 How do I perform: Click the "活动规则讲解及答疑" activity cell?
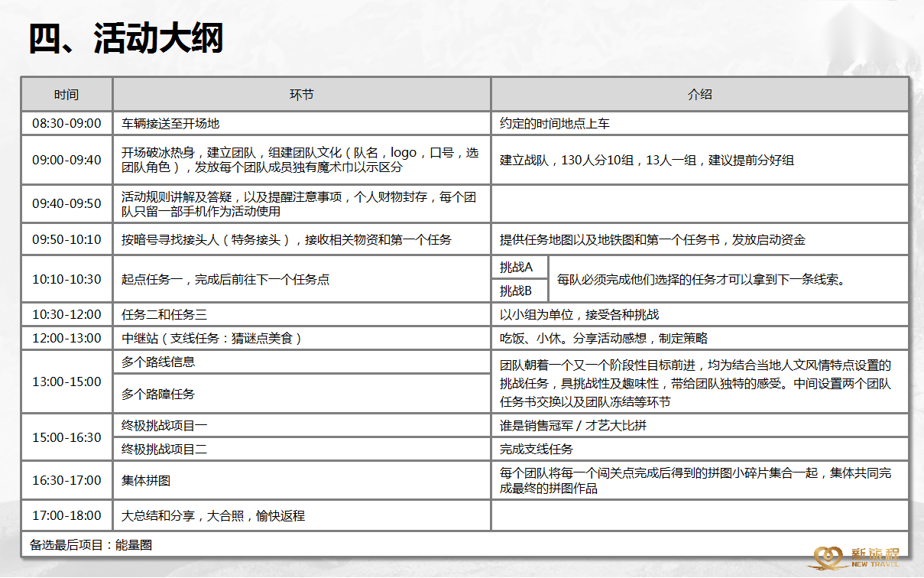[302, 204]
